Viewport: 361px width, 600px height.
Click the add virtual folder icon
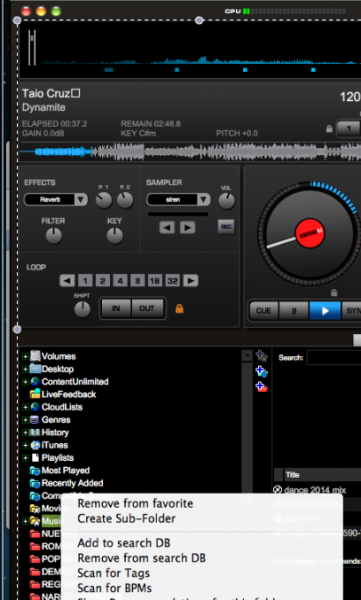(x=261, y=371)
